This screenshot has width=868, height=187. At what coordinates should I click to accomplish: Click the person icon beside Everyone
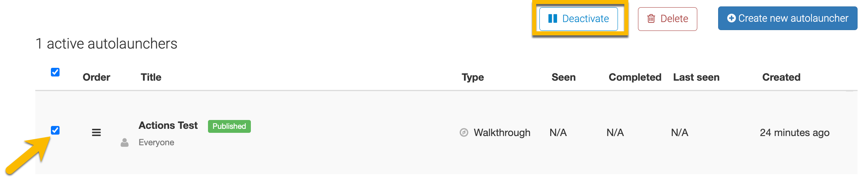pyautogui.click(x=125, y=142)
